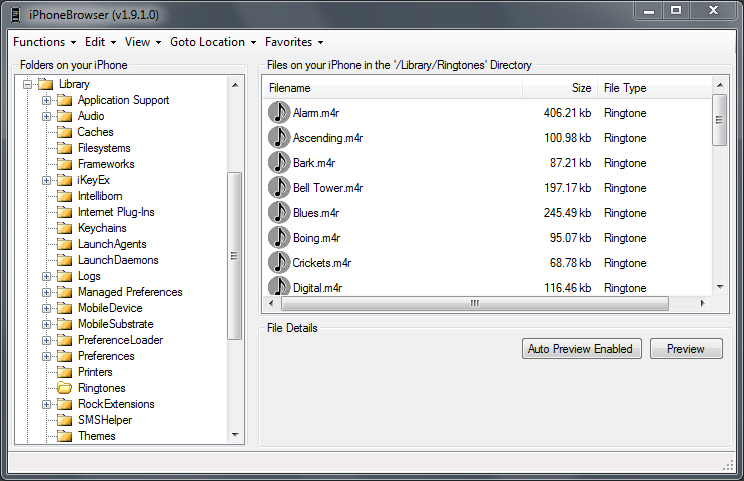Select the Crickets.m4r filename
Screen dimensions: 744x481
coord(322,263)
